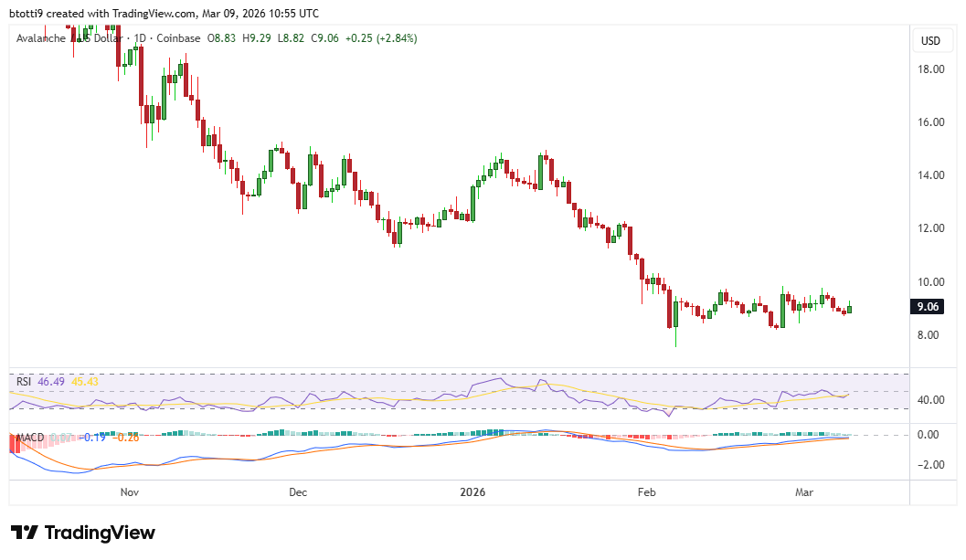966x560 pixels.
Task: Select the RSI indicator label
Action: click(23, 382)
